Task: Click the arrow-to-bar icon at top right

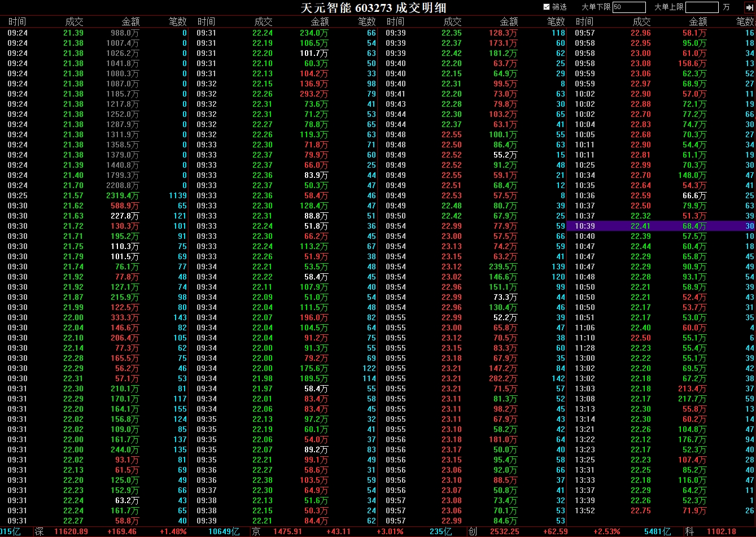Action: coord(750,7)
